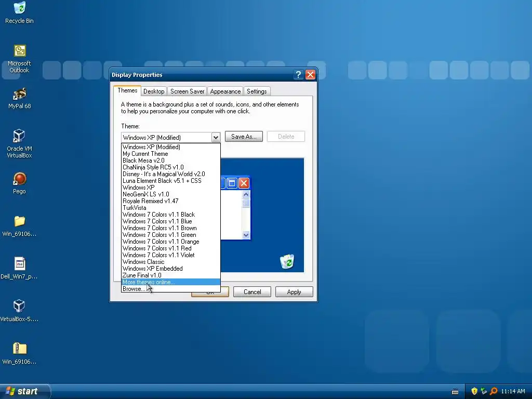Open the Appearance tab
This screenshot has width=532, height=399.
click(x=225, y=91)
